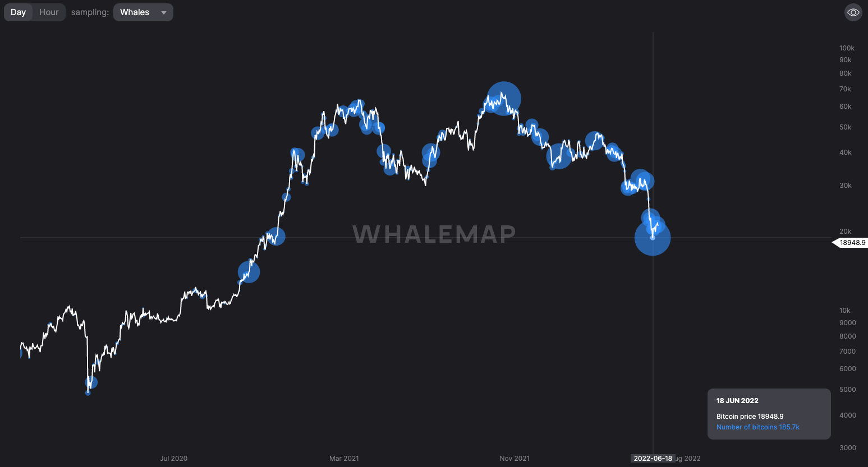
Task: Click the Number of bitcoins 185.7k link
Action: pos(757,427)
